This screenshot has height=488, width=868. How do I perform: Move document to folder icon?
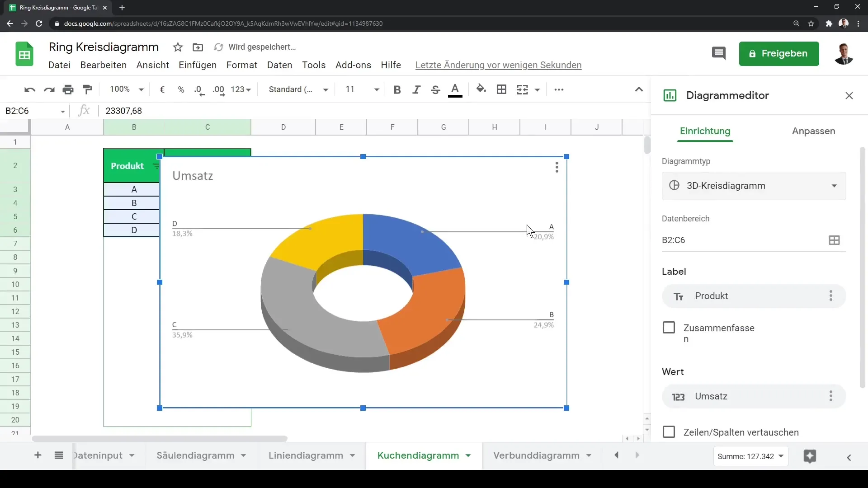coord(198,47)
